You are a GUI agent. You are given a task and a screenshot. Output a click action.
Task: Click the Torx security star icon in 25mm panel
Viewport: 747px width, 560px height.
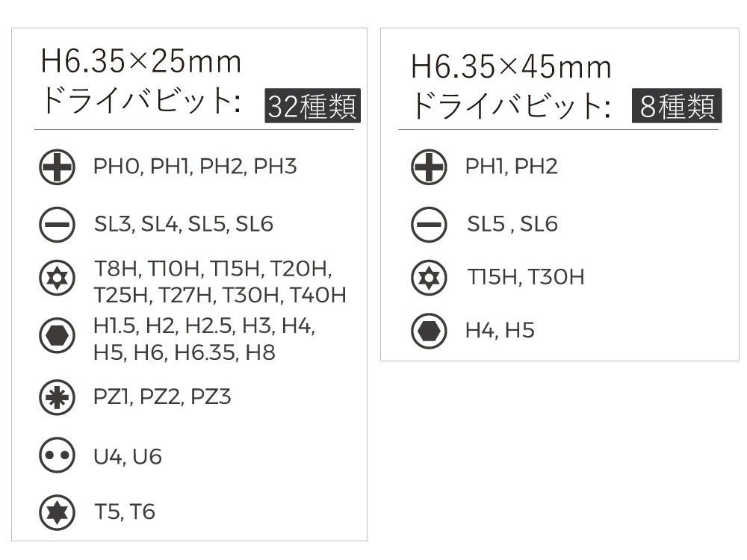pos(57,278)
